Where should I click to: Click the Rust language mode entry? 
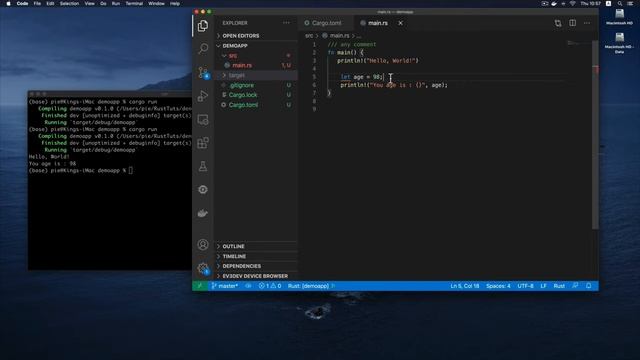tap(559, 286)
